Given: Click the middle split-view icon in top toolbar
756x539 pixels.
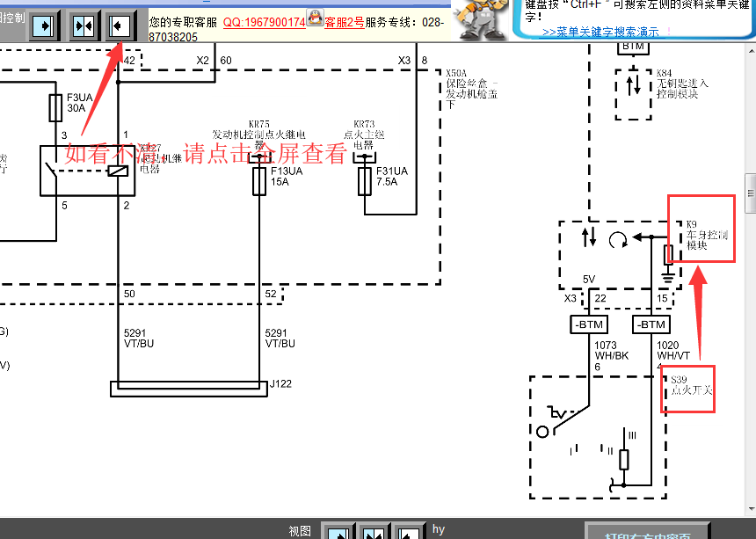Looking at the screenshot, I should (83, 25).
